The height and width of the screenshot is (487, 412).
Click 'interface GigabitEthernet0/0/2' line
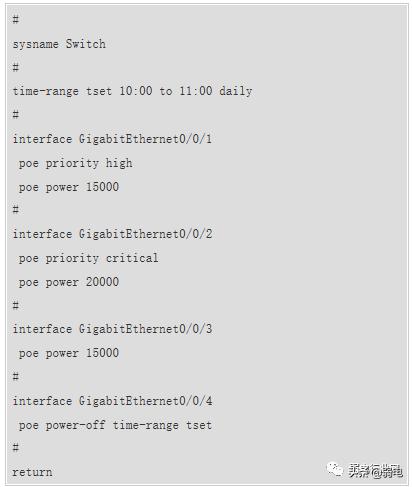pos(112,234)
